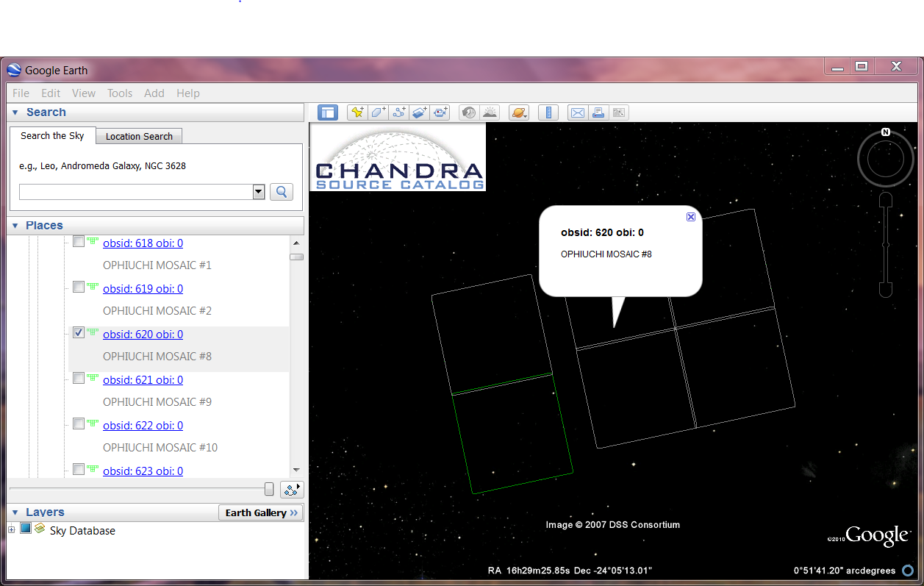The height and width of the screenshot is (586, 924).
Task: Enable the obsid: 619 obi: 0 checkbox
Action: pyautogui.click(x=79, y=287)
